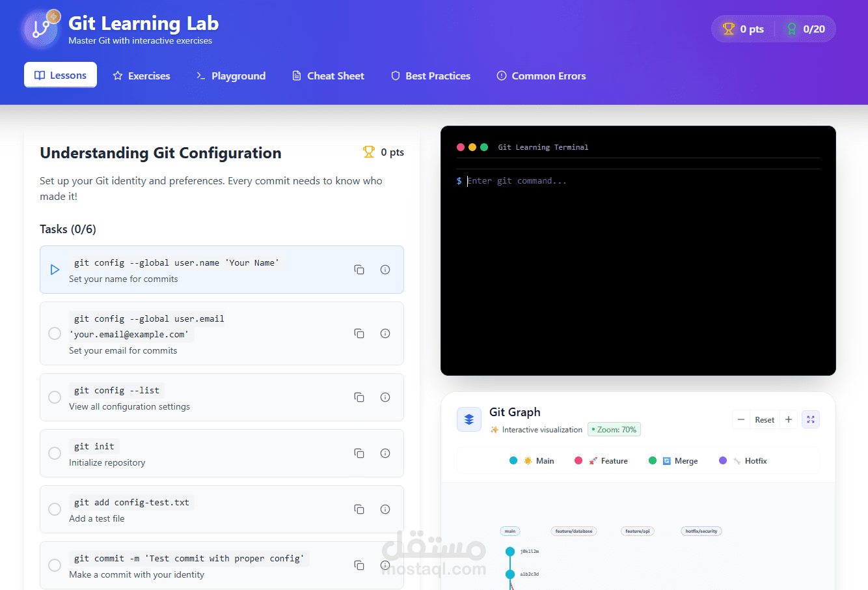Click the yellow terminal window dot
This screenshot has height=590, width=868.
472,147
